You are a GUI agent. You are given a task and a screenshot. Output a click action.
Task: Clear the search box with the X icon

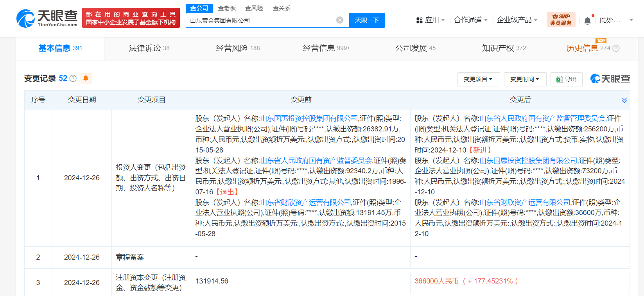pos(340,20)
